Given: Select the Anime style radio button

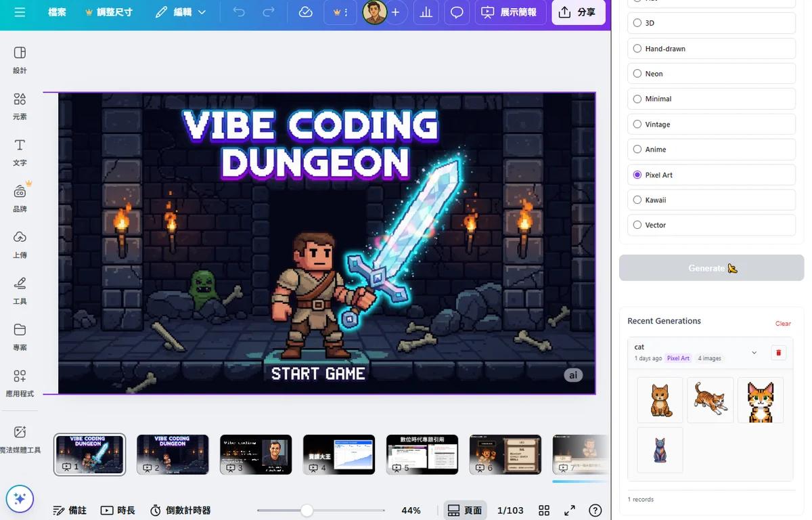Looking at the screenshot, I should (x=637, y=149).
